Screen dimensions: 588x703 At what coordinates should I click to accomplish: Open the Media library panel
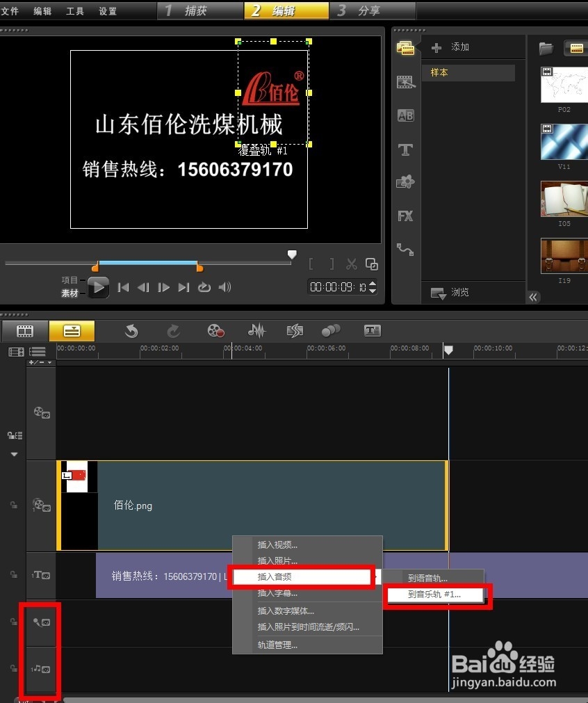point(405,48)
